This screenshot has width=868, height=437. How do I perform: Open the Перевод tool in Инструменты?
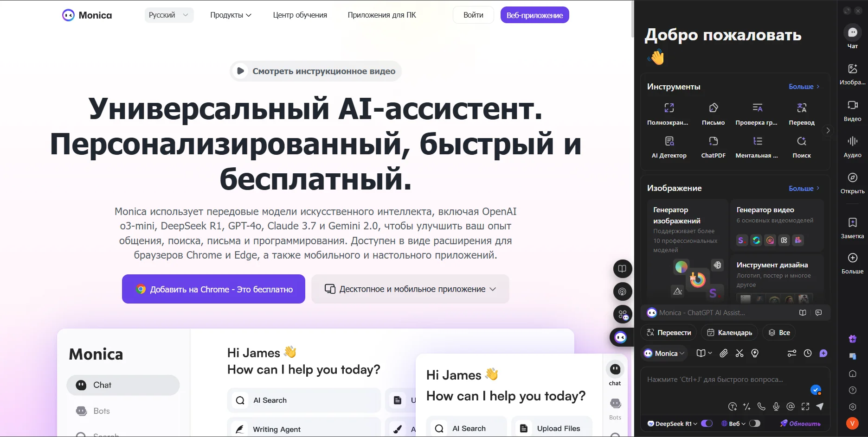click(802, 114)
